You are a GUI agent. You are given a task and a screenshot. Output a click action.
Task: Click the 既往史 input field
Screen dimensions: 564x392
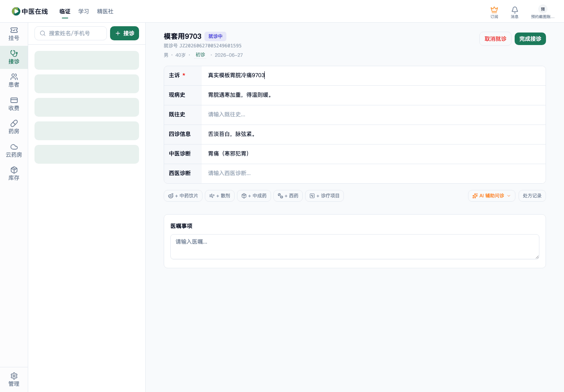click(374, 114)
